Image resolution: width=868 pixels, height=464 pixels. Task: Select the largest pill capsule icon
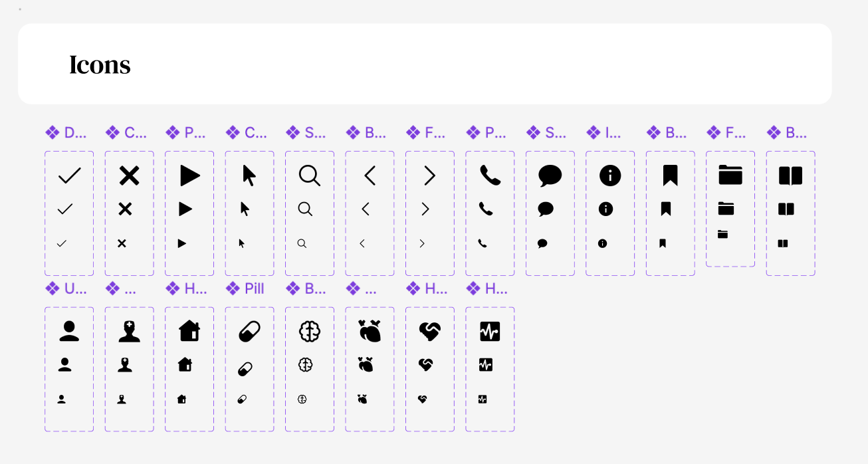(x=249, y=331)
